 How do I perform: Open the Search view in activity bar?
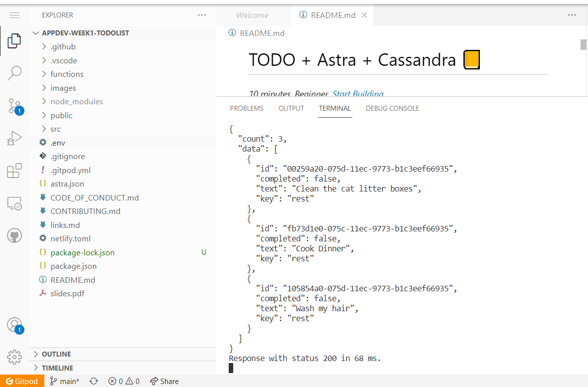click(14, 73)
